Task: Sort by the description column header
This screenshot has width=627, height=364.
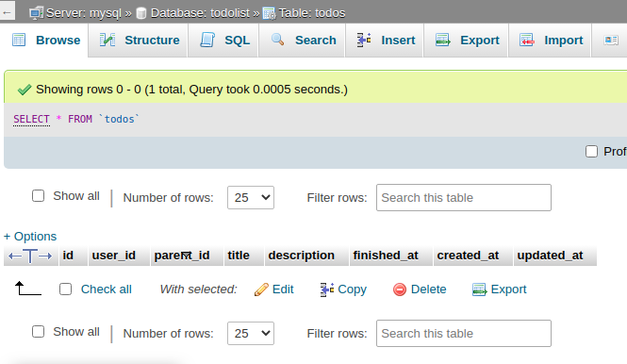Action: (x=301, y=256)
